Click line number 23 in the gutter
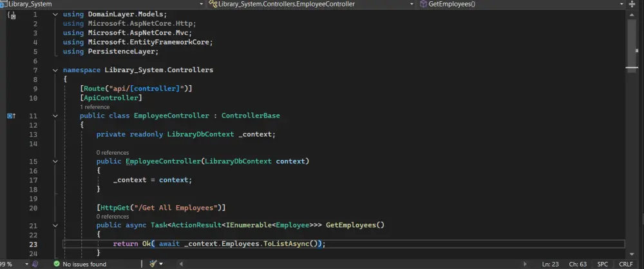 33,244
